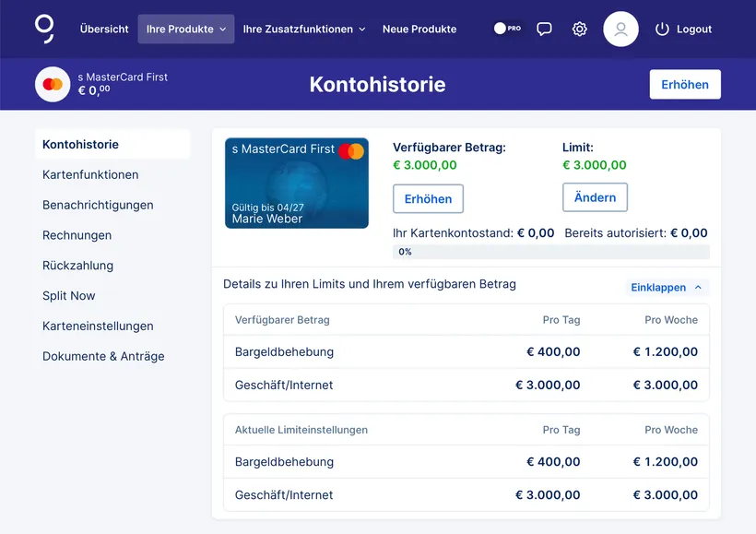
Task: Click Bargeldbehebung row under Verfügbarer Betrag
Action: [x=467, y=352]
